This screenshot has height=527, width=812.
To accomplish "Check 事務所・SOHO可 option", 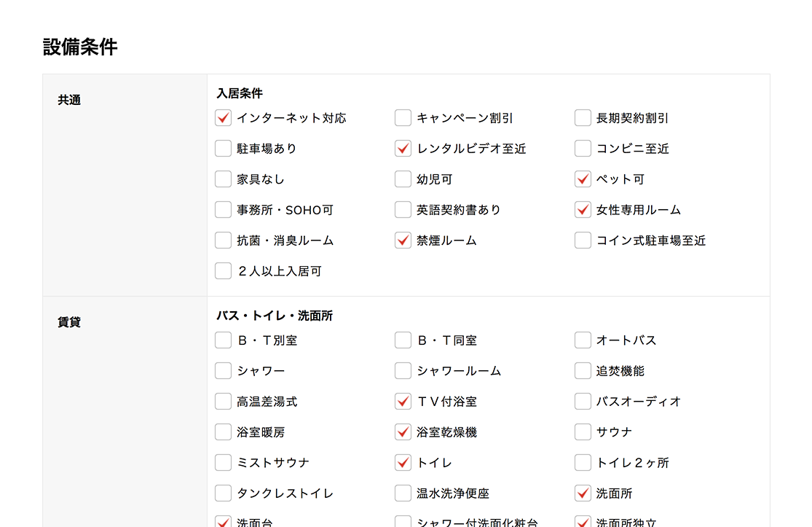I will [x=224, y=210].
